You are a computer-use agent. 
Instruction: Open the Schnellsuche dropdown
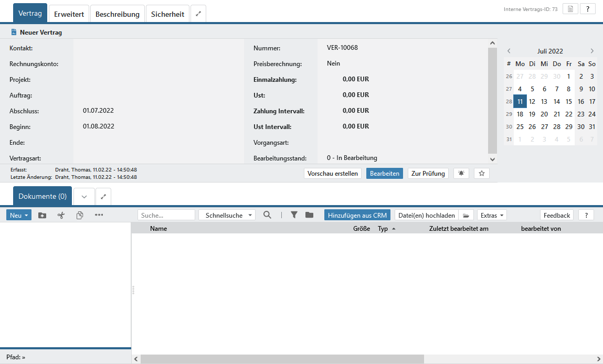[227, 215]
